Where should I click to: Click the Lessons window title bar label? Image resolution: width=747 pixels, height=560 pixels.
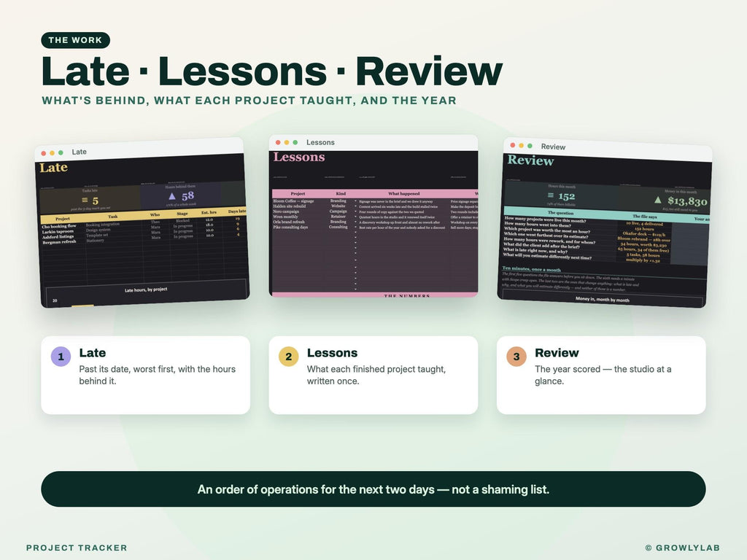point(321,142)
